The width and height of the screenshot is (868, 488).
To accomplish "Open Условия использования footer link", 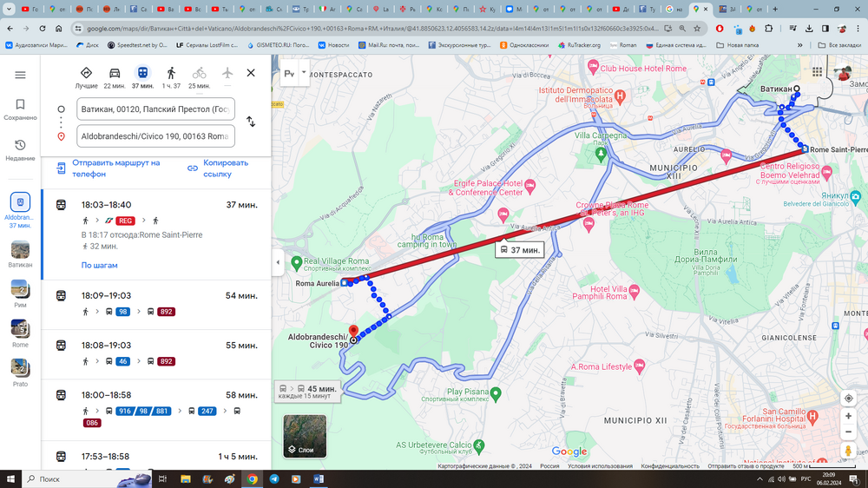I will [600, 466].
